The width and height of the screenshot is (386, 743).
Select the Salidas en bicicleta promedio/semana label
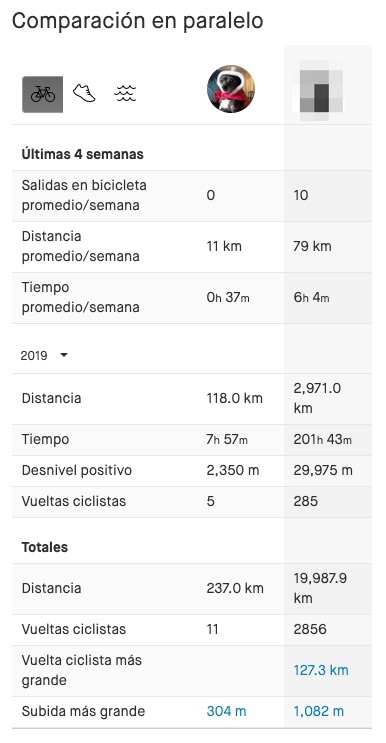[84, 195]
